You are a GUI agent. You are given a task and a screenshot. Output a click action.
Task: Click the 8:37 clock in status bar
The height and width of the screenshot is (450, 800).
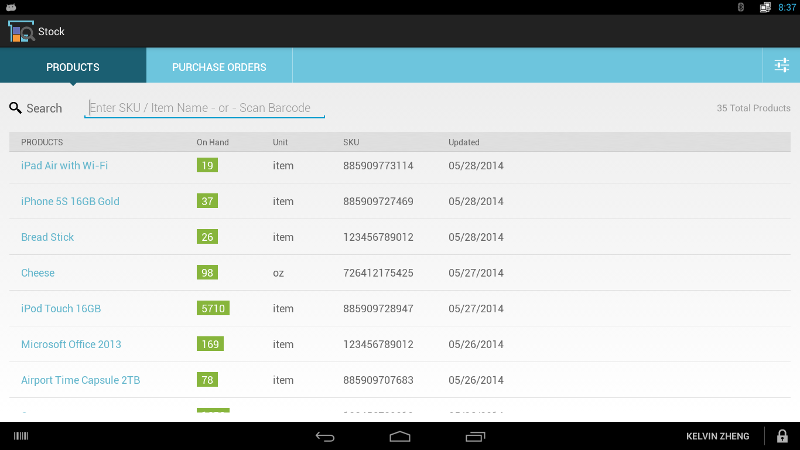click(x=787, y=7)
